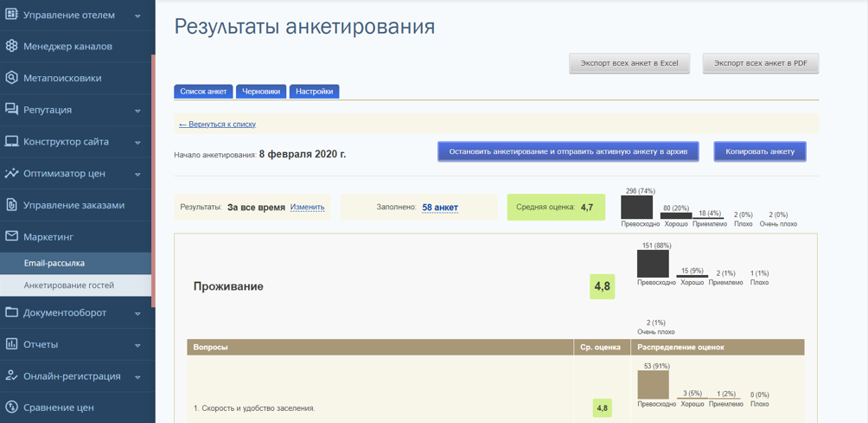The height and width of the screenshot is (423, 868).
Task: Expand the Управление отелем menu arrow
Action: 137,16
